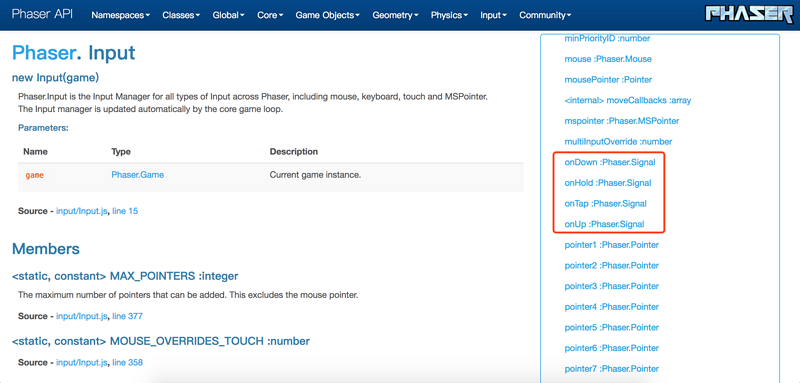
Task: Jump to multiInputOverride :number member
Action: click(x=618, y=142)
